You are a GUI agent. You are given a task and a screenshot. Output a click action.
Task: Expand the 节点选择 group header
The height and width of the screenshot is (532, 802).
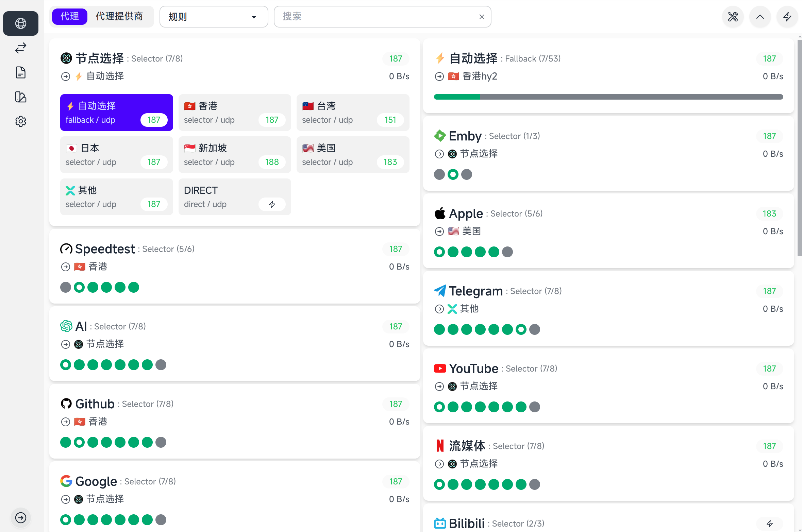[x=235, y=67]
